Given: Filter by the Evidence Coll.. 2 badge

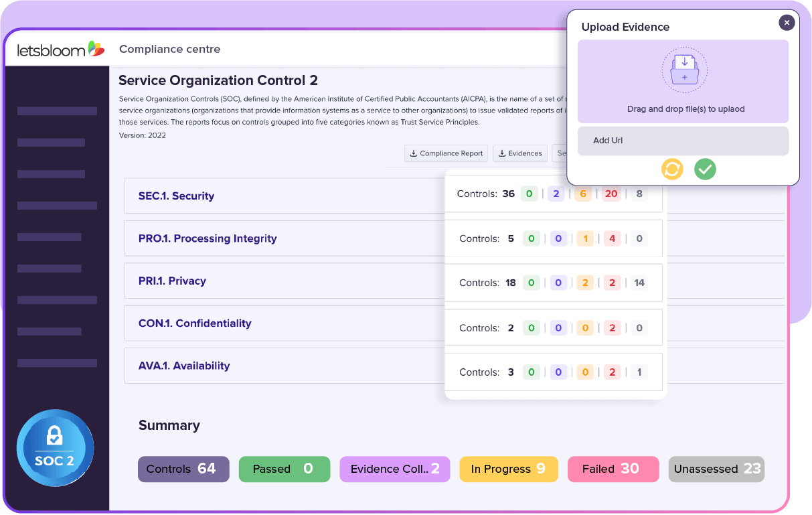Looking at the screenshot, I should point(395,469).
